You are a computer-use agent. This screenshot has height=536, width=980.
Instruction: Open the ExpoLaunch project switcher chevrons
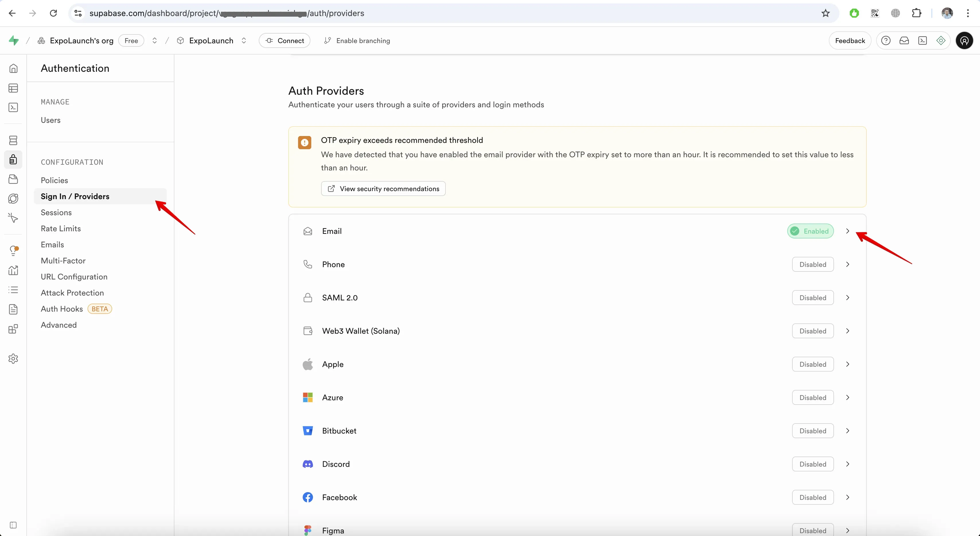pyautogui.click(x=244, y=41)
